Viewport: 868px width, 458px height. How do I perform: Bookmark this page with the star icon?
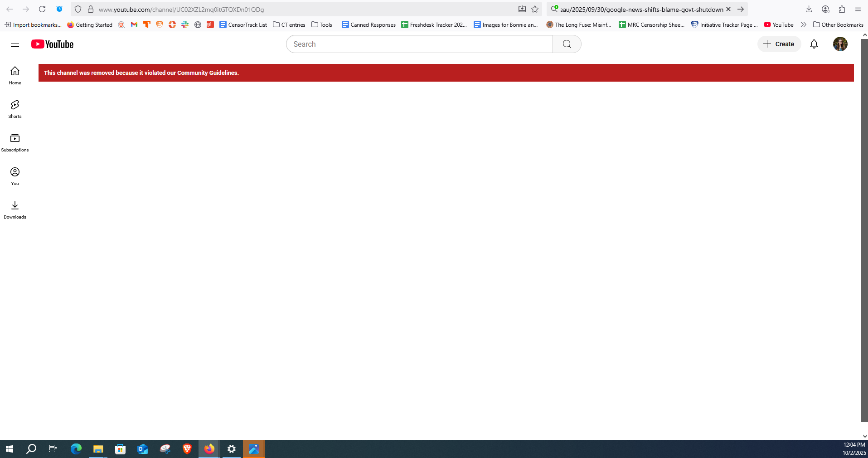pos(535,9)
